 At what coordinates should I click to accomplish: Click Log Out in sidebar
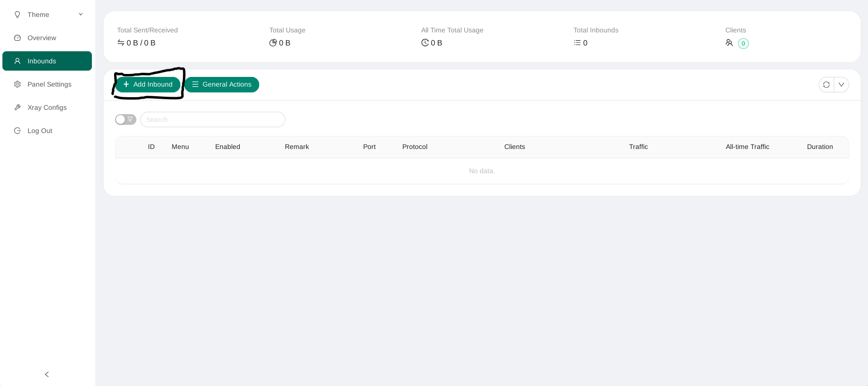(40, 131)
